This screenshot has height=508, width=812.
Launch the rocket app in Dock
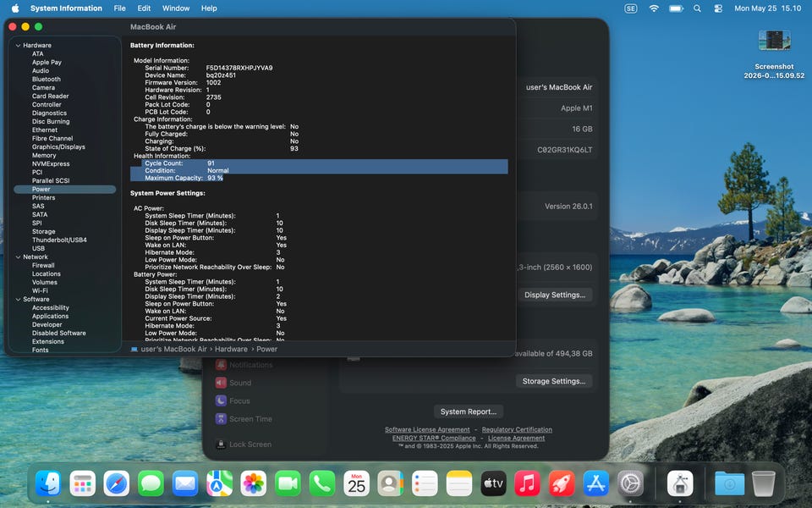(x=562, y=483)
